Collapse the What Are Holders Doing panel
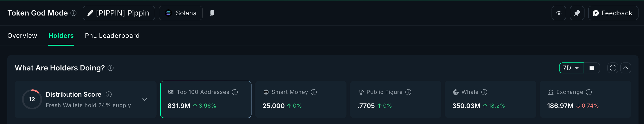 point(625,68)
